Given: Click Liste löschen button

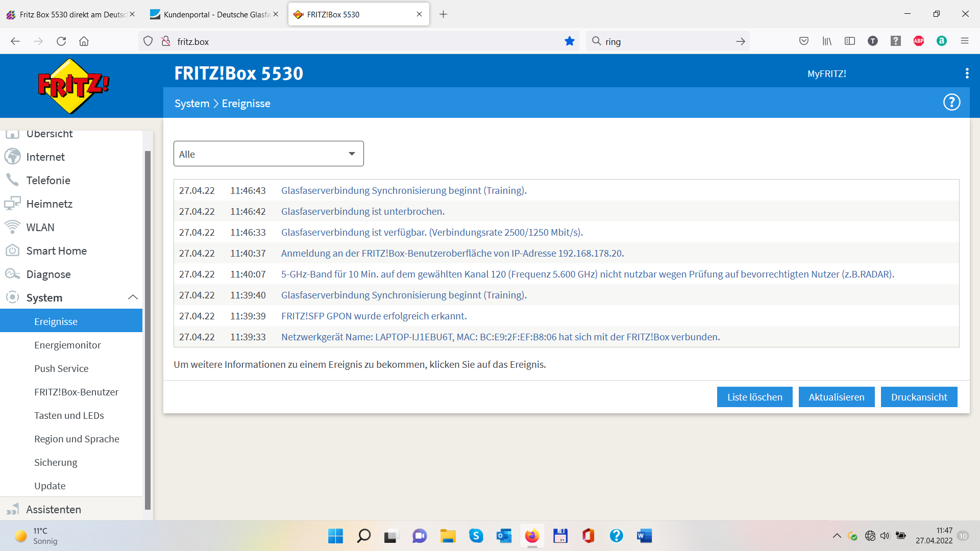Looking at the screenshot, I should pos(754,397).
